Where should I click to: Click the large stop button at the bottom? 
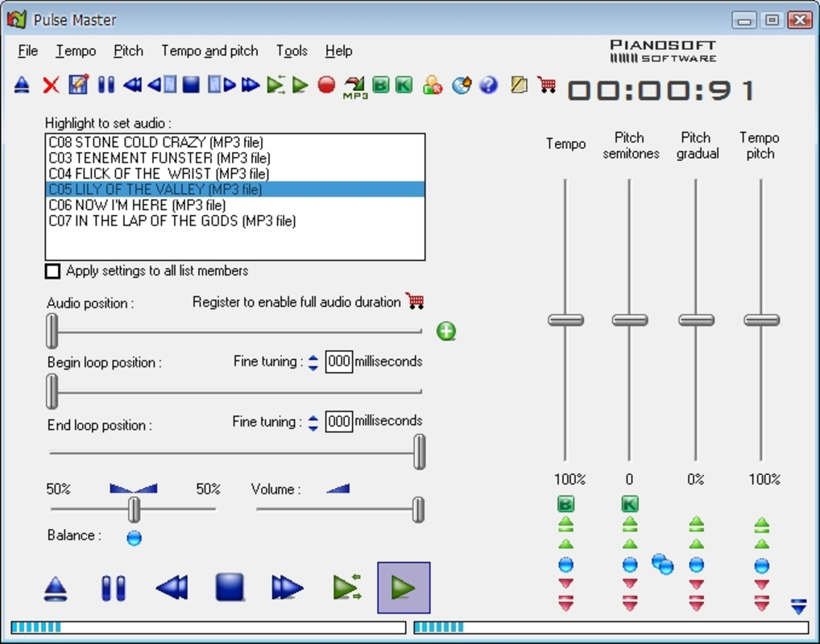tap(230, 587)
